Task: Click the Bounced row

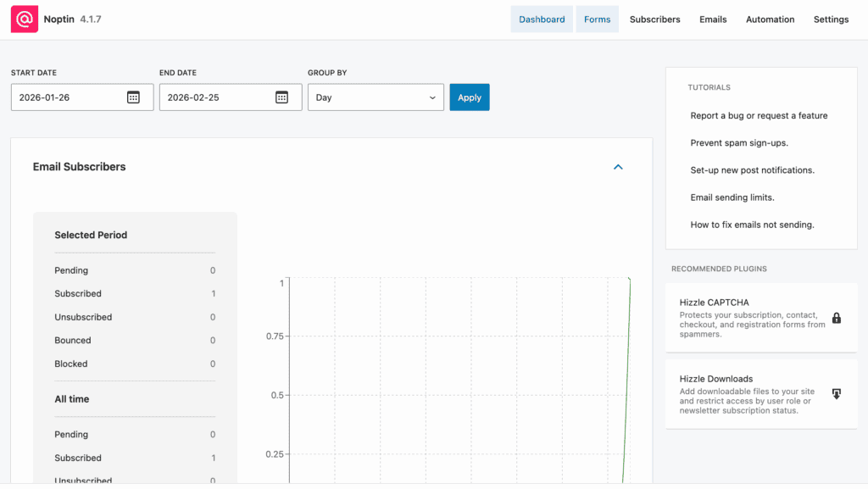Action: [x=135, y=340]
